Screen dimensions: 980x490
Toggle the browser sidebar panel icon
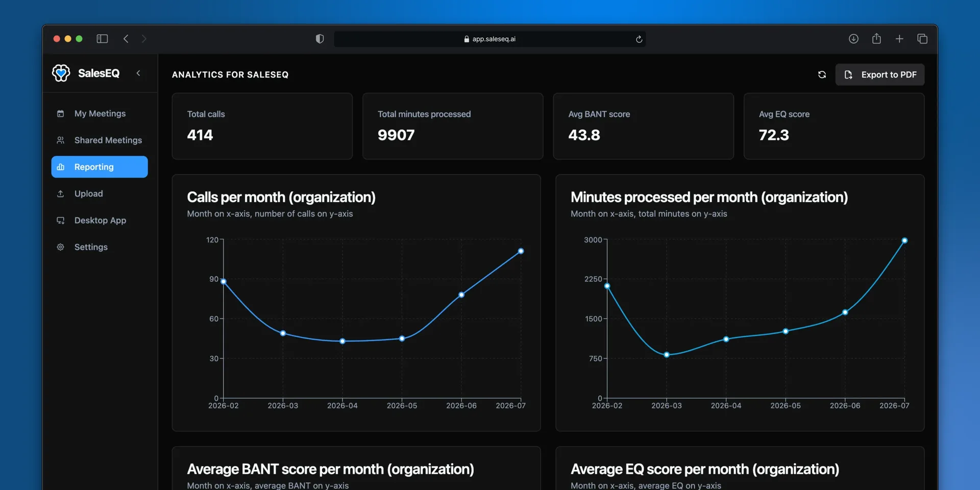click(x=102, y=39)
